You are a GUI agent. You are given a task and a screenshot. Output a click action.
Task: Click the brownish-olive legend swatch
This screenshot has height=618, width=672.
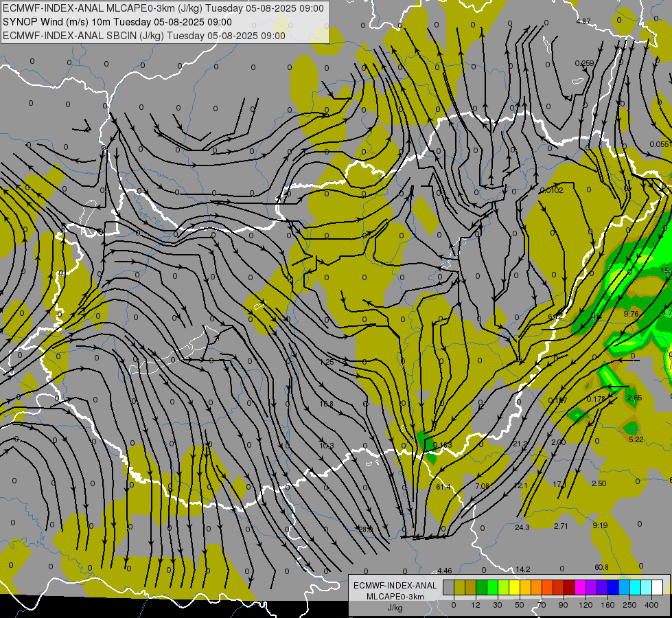471,587
